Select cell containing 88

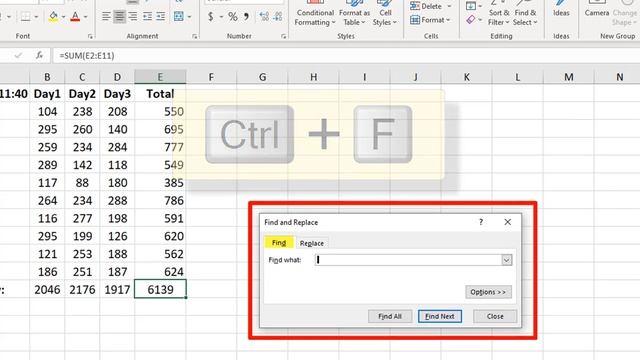pyautogui.click(x=82, y=182)
